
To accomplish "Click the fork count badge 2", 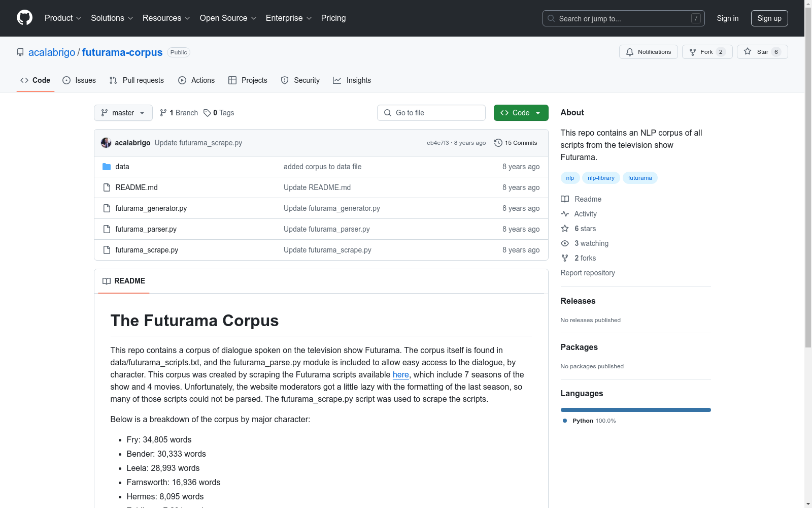I will (x=721, y=52).
